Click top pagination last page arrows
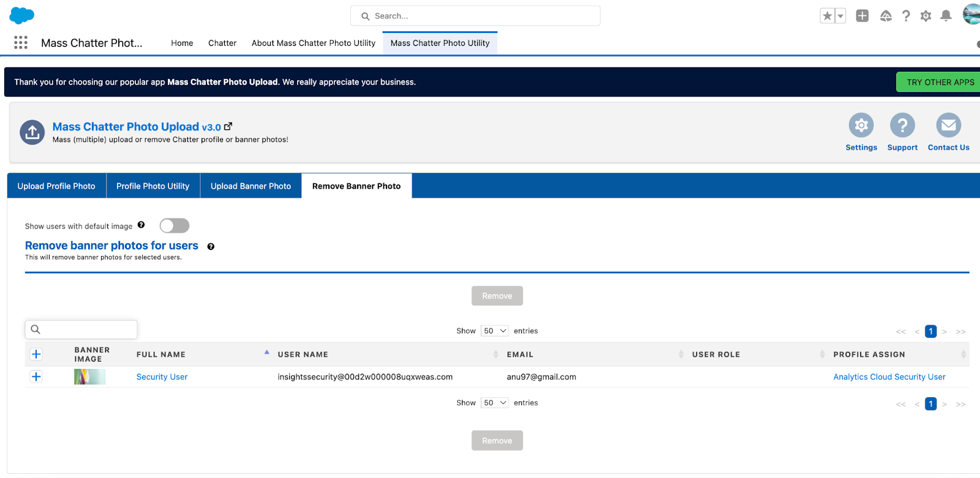 [x=960, y=332]
